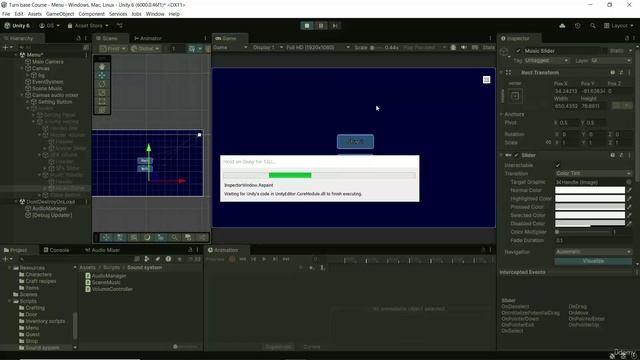
Task: Lock the Hierarchy panel
Action: pyautogui.click(x=78, y=38)
